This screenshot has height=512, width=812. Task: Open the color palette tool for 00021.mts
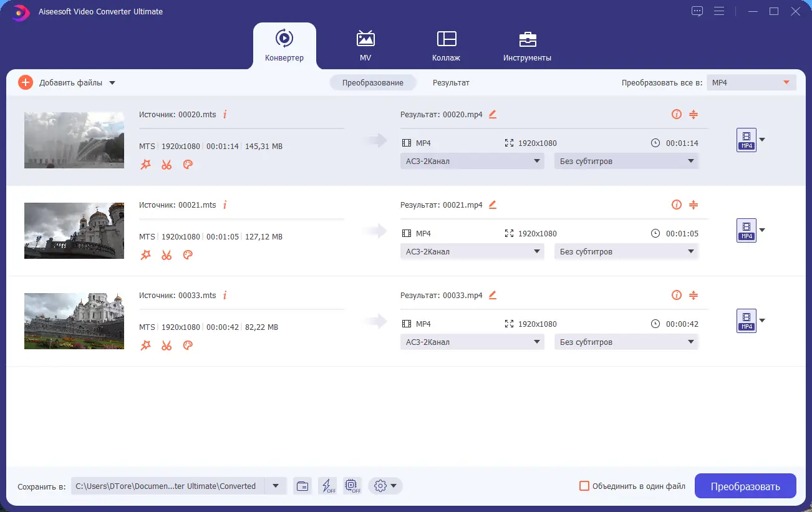pos(188,255)
